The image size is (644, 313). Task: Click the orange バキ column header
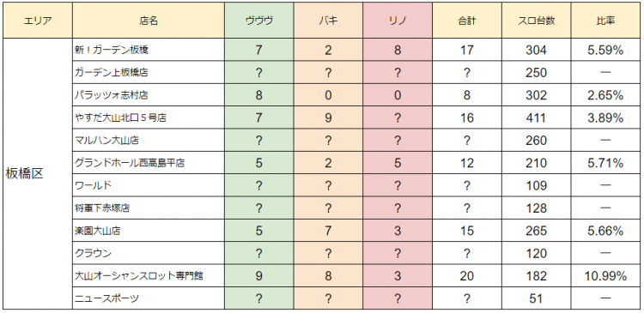328,21
